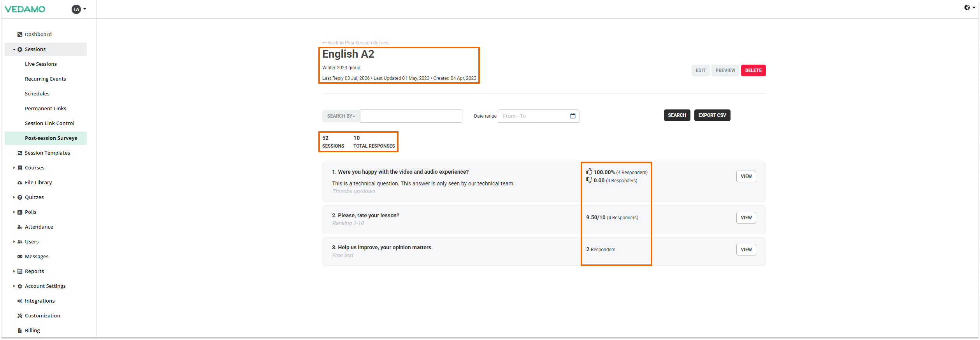Click the Users group icon
980x340 pixels.
pos(20,242)
